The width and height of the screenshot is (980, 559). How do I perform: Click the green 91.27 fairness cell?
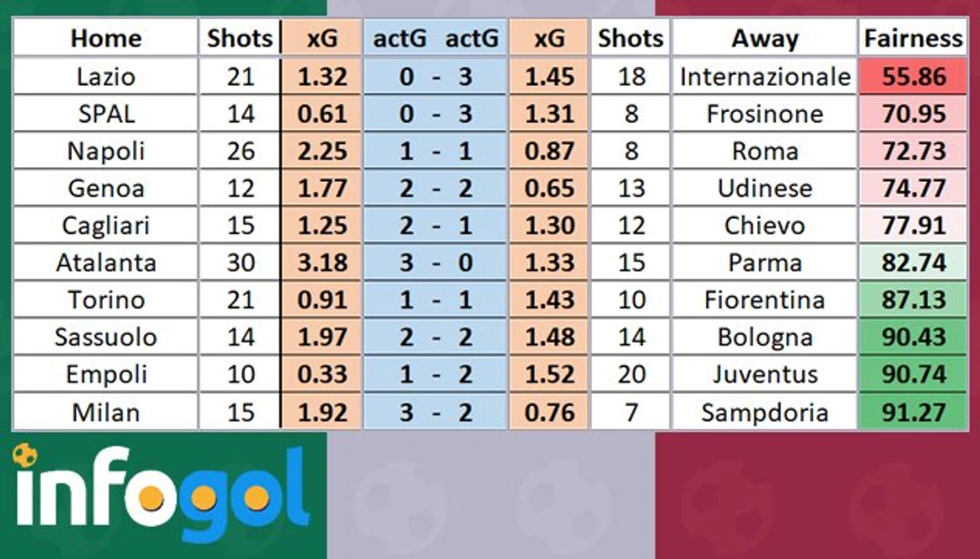pyautogui.click(x=913, y=412)
